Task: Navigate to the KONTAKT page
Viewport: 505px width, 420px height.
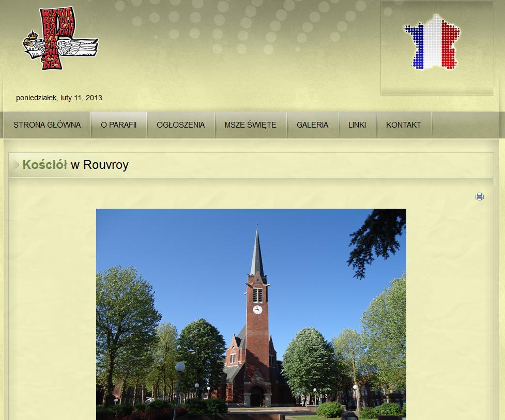Action: 403,125
